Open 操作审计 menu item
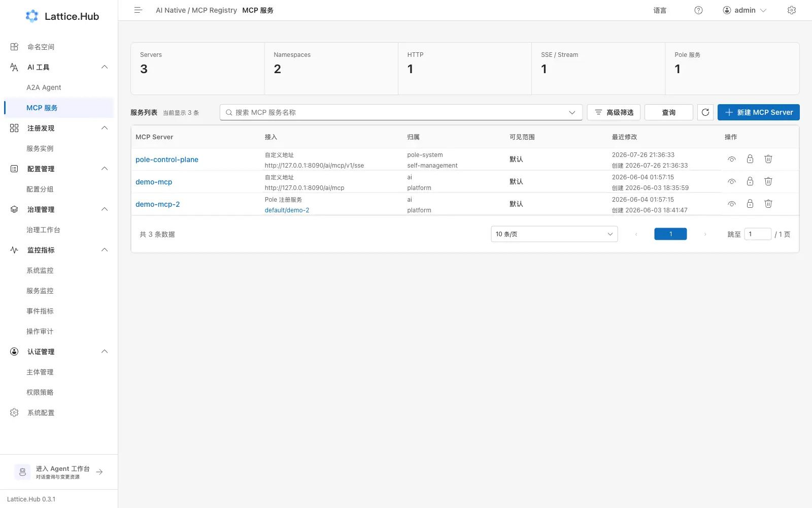The width and height of the screenshot is (812, 508). (x=59, y=331)
